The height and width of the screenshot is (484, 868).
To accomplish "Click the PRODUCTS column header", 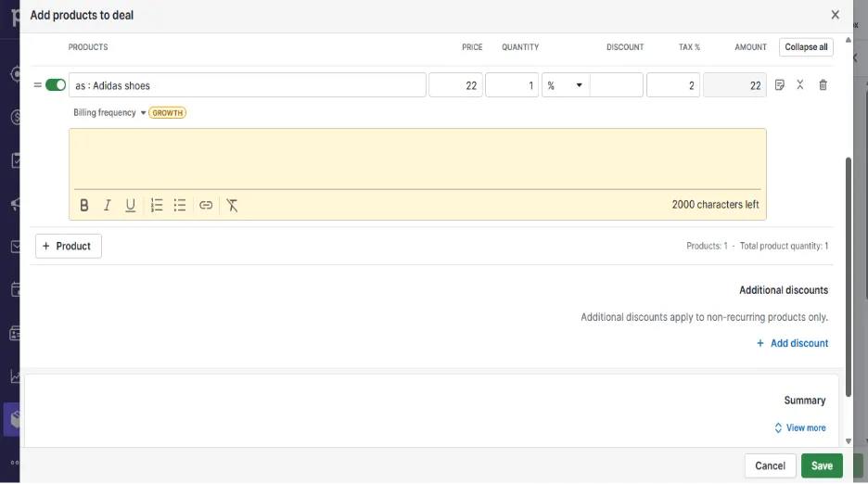I will point(88,47).
